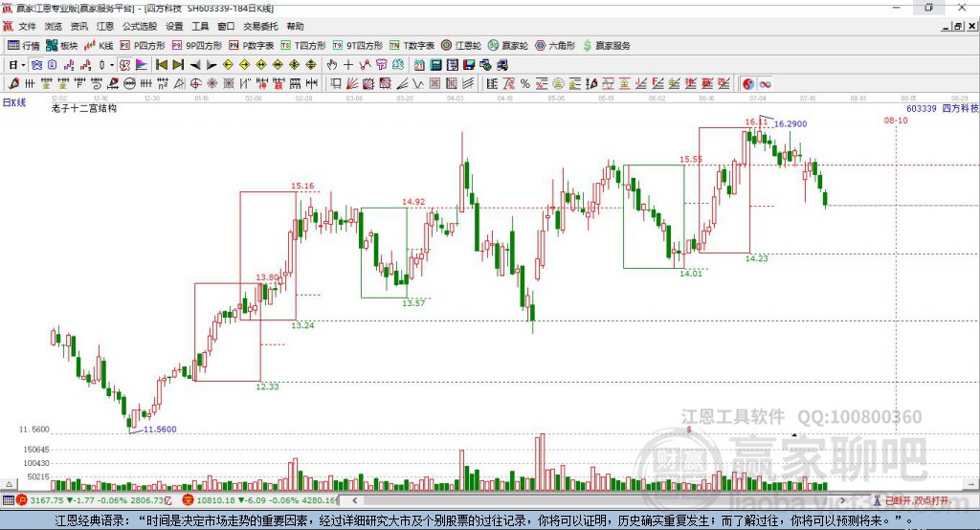Jump to first bar icon
The height and width of the screenshot is (530, 980).
pos(161,65)
